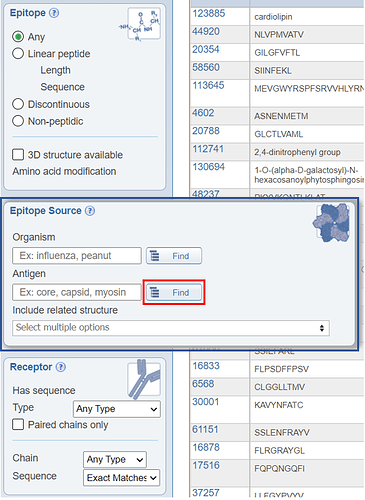Open the Sequence Exact Matches dropdown

click(121, 478)
